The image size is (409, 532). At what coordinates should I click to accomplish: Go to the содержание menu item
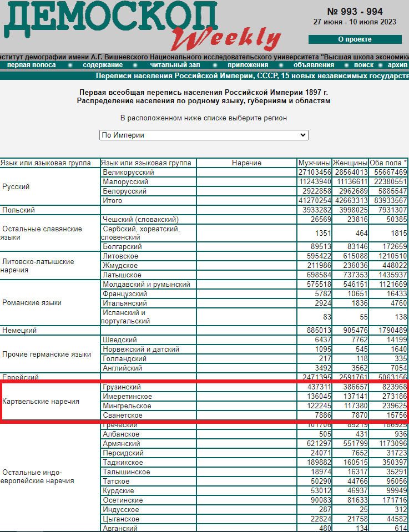tap(103, 65)
